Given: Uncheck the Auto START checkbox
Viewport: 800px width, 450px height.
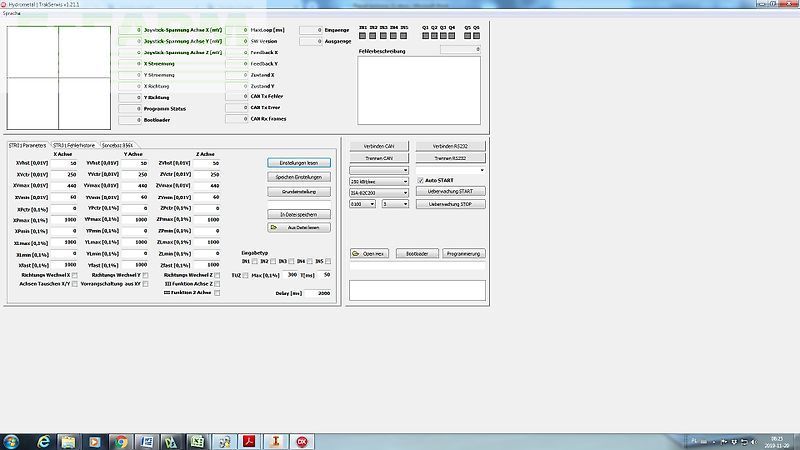Looking at the screenshot, I should [420, 181].
